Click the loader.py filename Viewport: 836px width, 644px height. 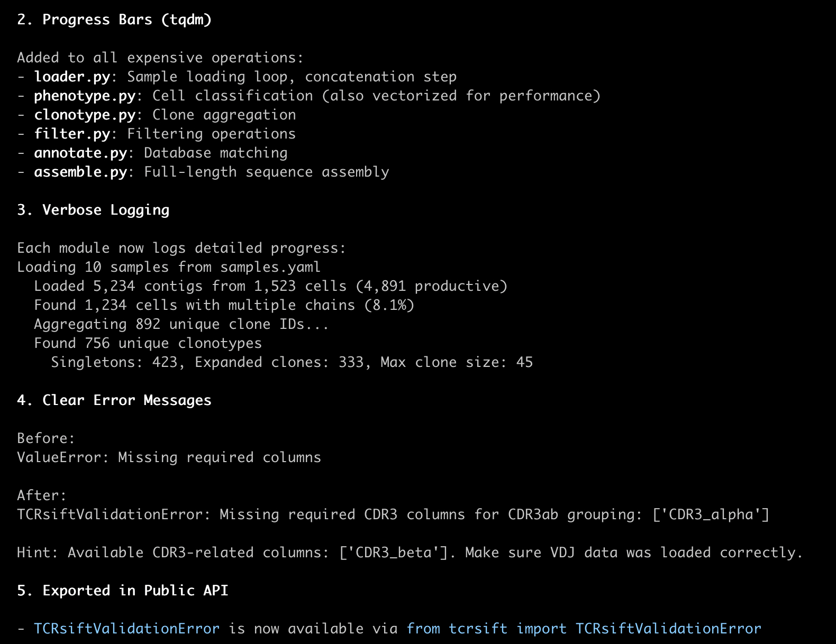72,77
